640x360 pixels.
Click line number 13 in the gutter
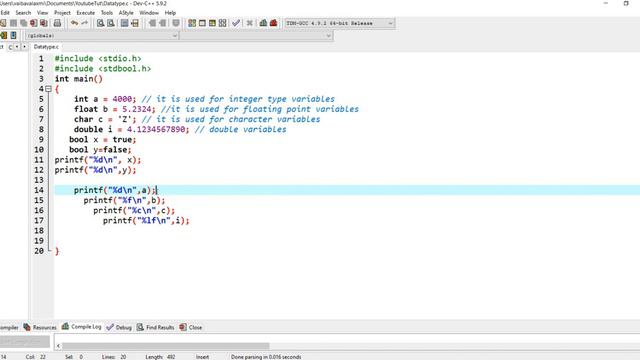point(39,180)
